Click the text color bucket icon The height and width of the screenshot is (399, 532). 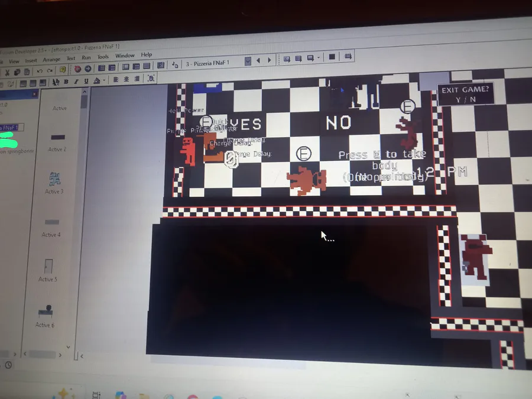97,80
